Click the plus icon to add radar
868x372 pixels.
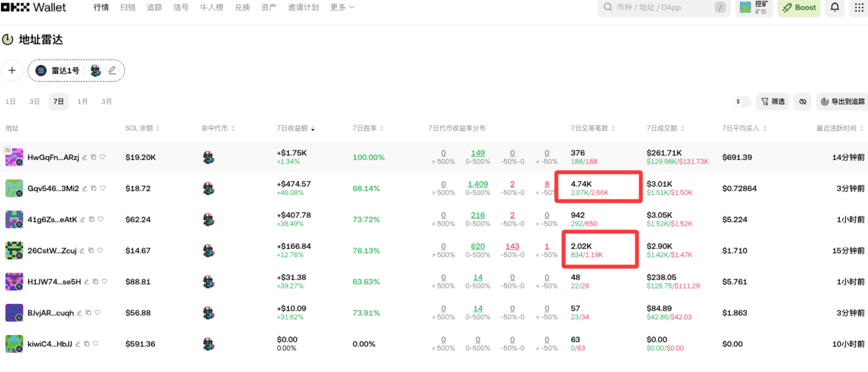(12, 71)
